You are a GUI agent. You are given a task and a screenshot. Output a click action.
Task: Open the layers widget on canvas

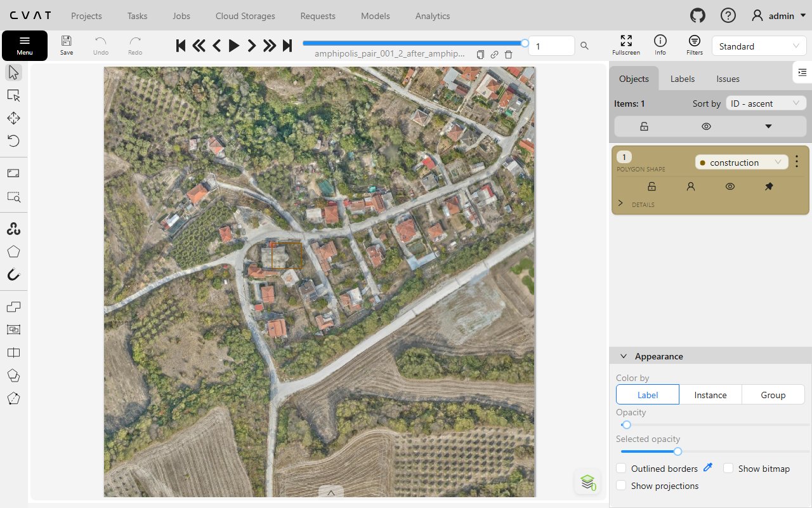coord(587,481)
